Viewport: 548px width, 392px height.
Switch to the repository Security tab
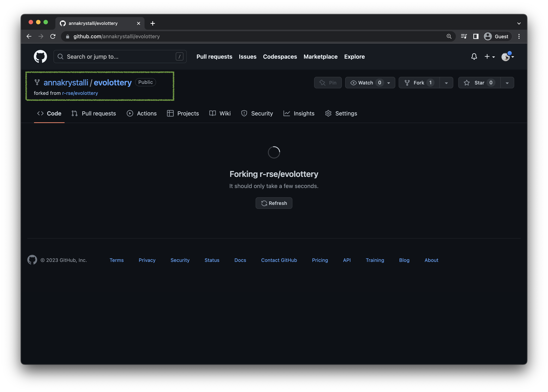pyautogui.click(x=257, y=113)
